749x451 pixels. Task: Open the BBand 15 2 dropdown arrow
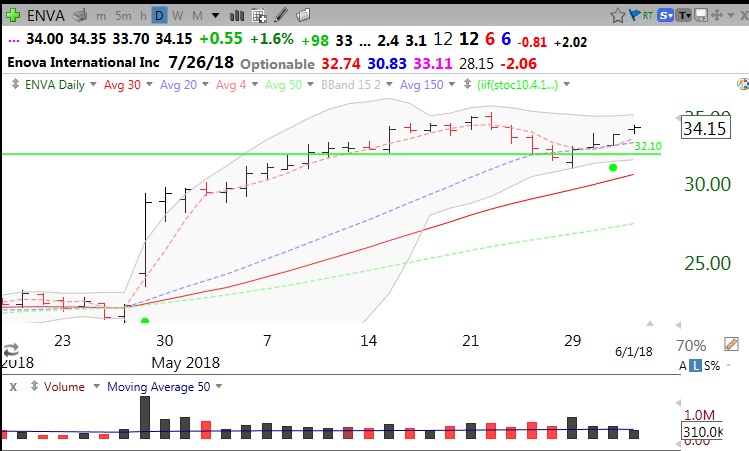(x=389, y=85)
